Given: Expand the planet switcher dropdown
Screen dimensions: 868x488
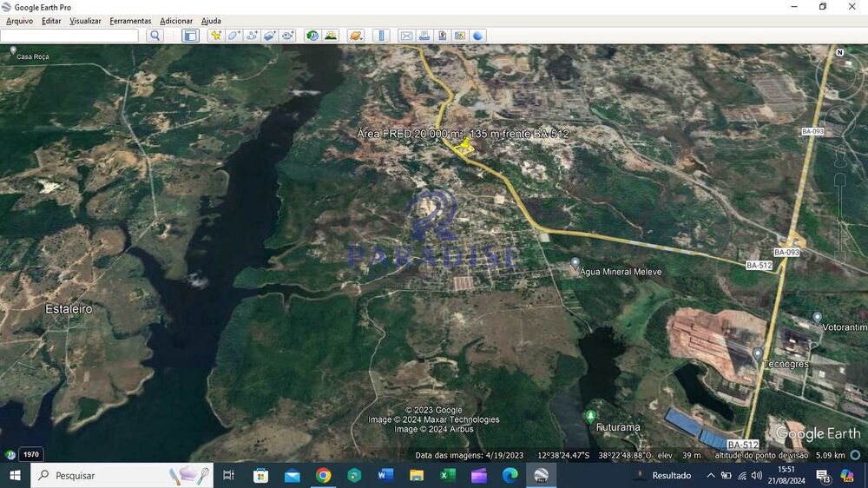Looking at the screenshot, I should click(355, 36).
